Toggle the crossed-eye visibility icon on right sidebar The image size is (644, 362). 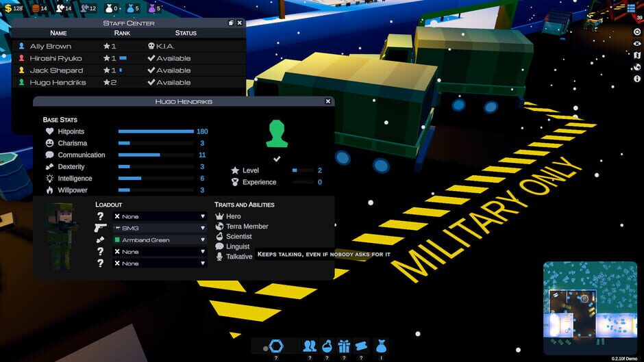click(637, 44)
